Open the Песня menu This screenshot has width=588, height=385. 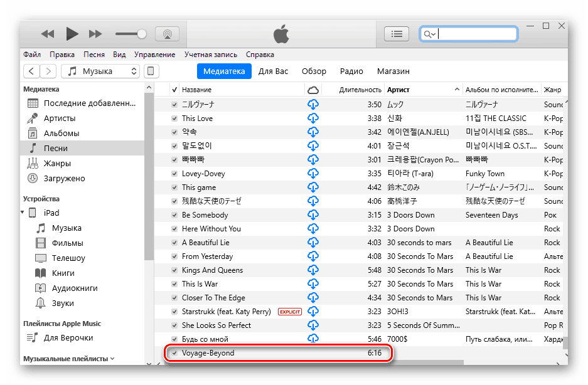(94, 55)
